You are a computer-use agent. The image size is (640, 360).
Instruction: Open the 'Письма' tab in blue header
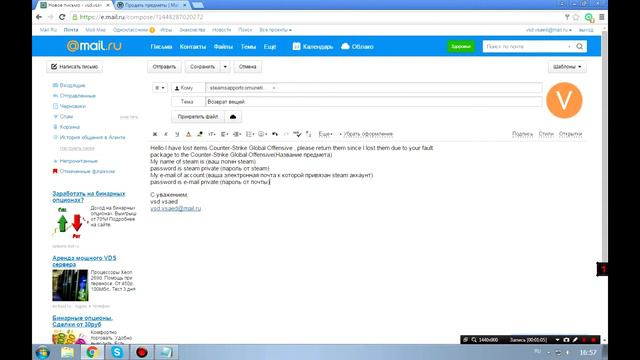click(x=161, y=47)
